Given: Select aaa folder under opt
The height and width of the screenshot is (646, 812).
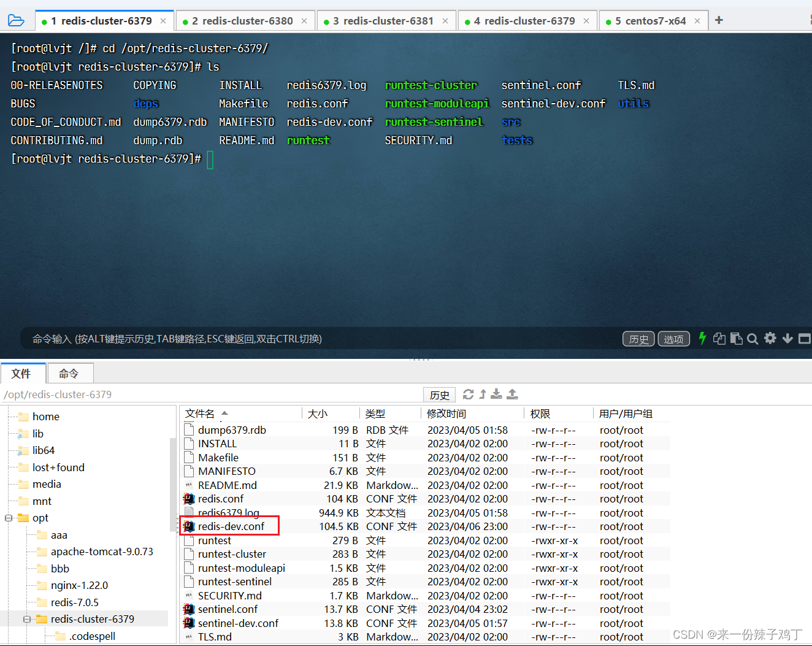Looking at the screenshot, I should (x=59, y=535).
